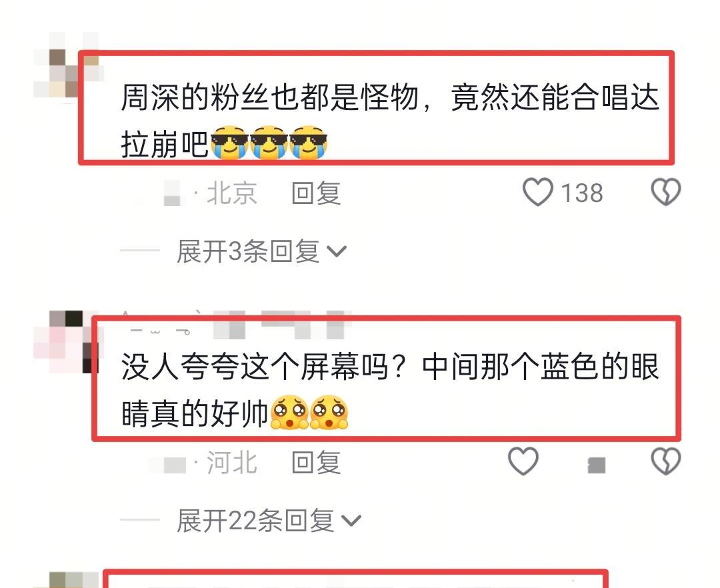Dislike the comment from 河北
This screenshot has width=720, height=588.
click(666, 461)
